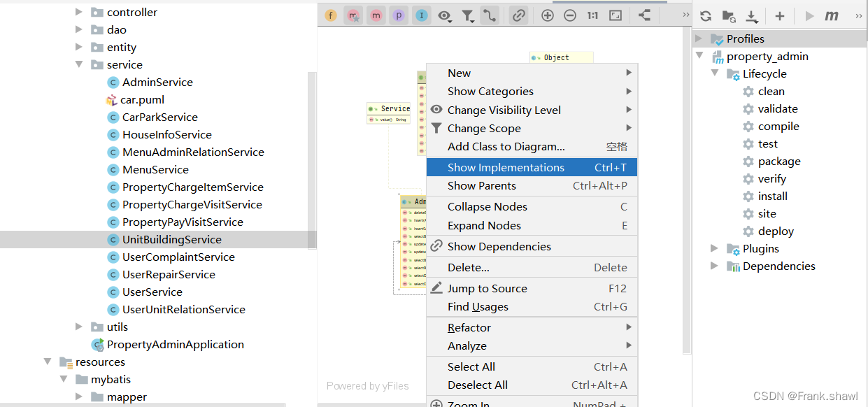868x407 pixels.
Task: Toggle the Fields display icon
Action: [x=331, y=15]
